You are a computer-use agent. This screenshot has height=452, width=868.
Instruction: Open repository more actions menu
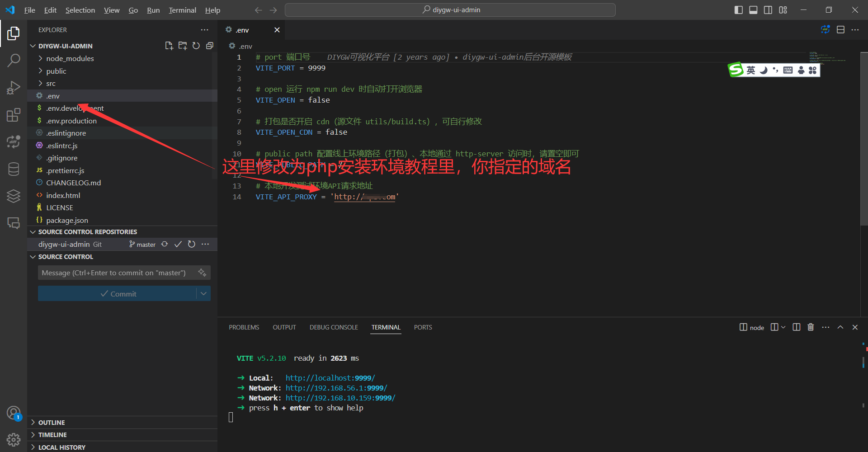(x=205, y=244)
